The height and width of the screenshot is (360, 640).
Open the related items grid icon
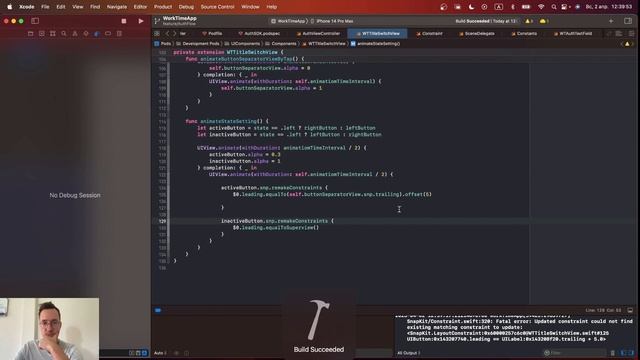coord(157,33)
